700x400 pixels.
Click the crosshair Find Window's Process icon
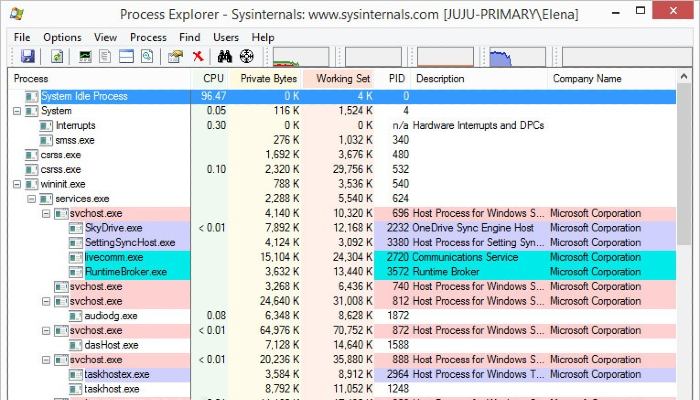coord(246,56)
